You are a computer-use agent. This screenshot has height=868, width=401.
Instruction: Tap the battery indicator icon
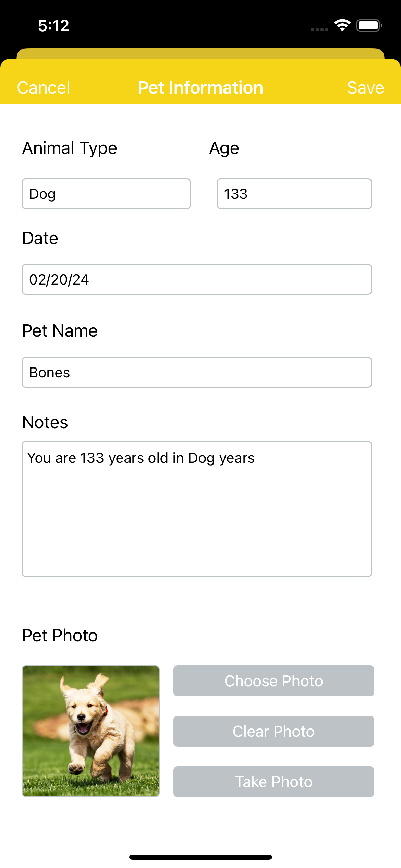tap(369, 25)
